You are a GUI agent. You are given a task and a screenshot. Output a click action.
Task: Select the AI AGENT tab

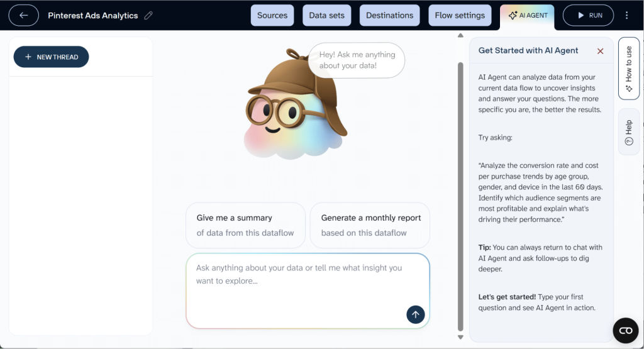coord(528,16)
